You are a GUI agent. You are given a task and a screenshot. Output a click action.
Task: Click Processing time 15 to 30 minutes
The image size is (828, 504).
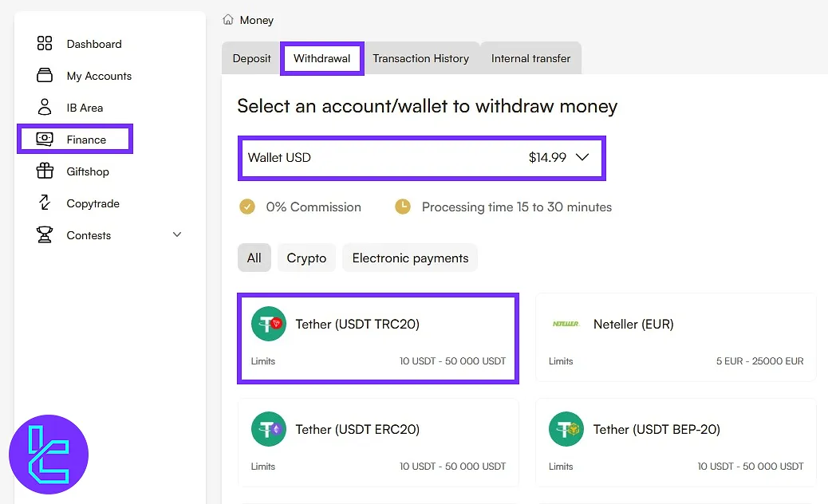(516, 207)
